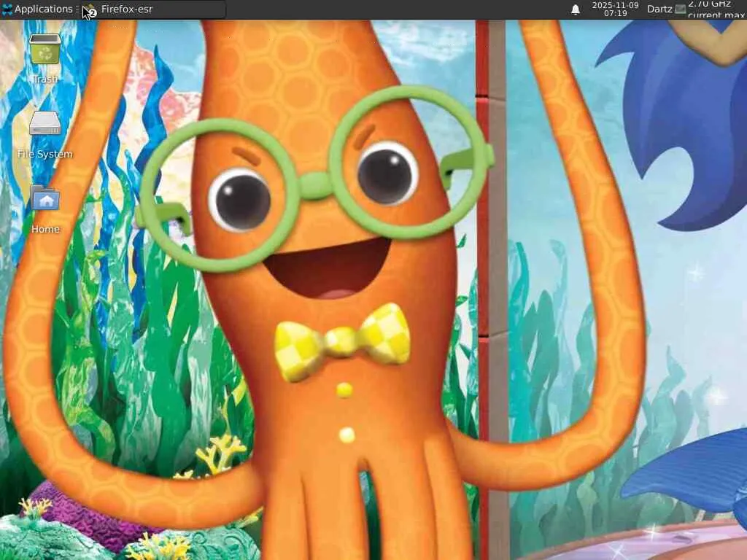Open the Applications menu
Viewport: 747px width, 560px height.
point(37,9)
